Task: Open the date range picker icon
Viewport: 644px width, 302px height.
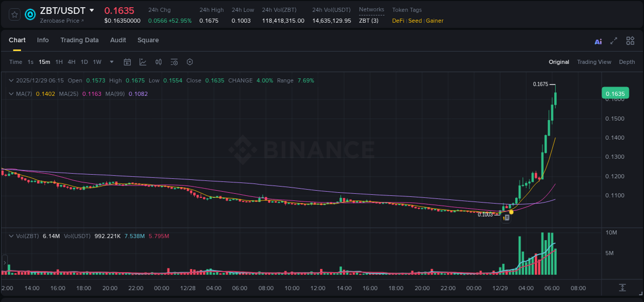Action: tap(127, 62)
